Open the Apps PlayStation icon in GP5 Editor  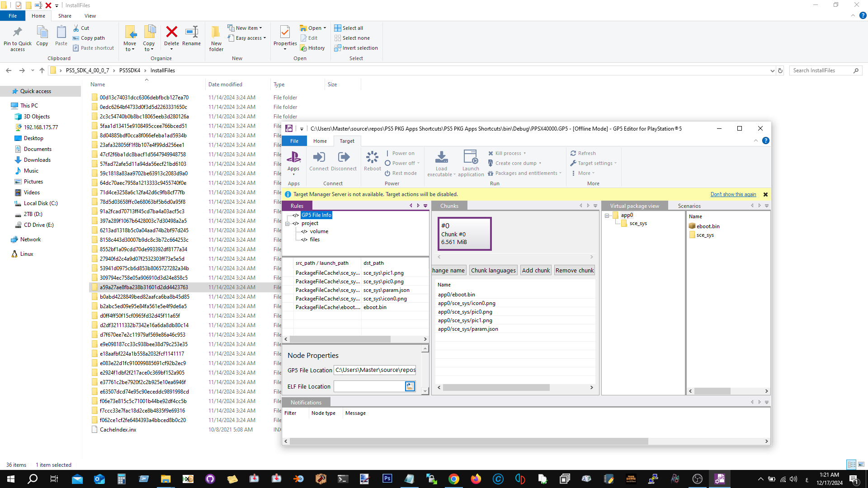pyautogui.click(x=293, y=158)
